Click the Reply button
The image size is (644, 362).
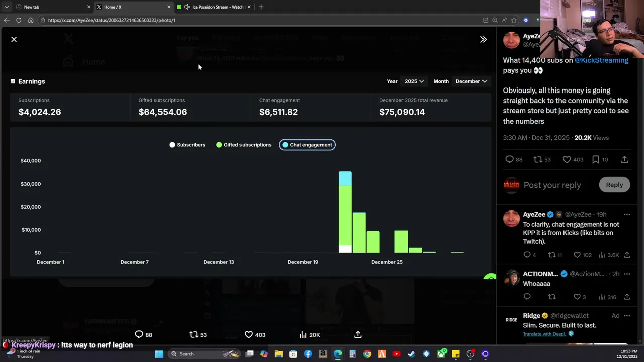click(614, 185)
